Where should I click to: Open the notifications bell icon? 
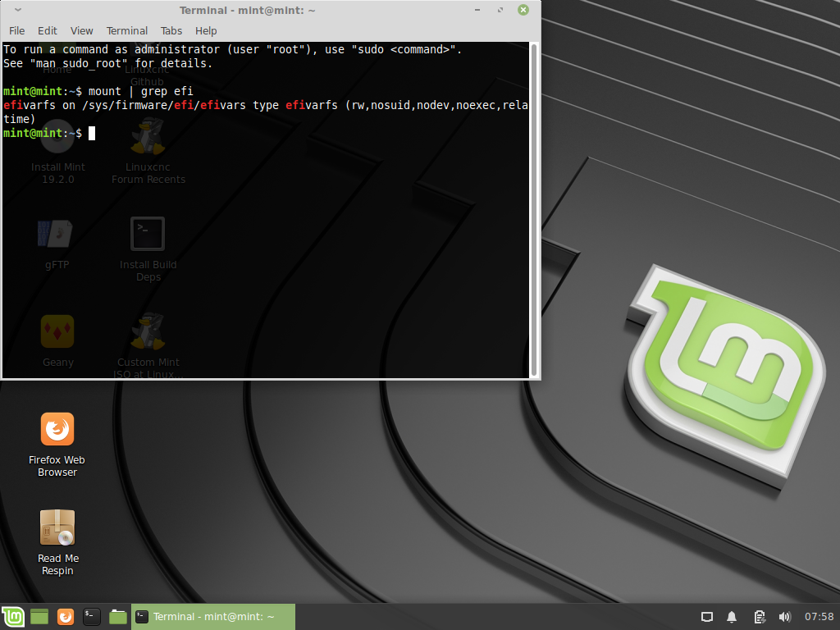coord(731,617)
